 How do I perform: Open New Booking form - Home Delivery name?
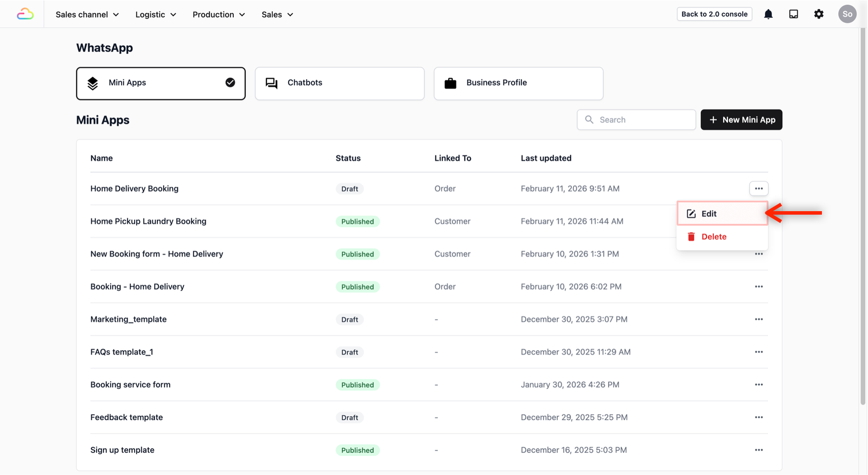157,254
